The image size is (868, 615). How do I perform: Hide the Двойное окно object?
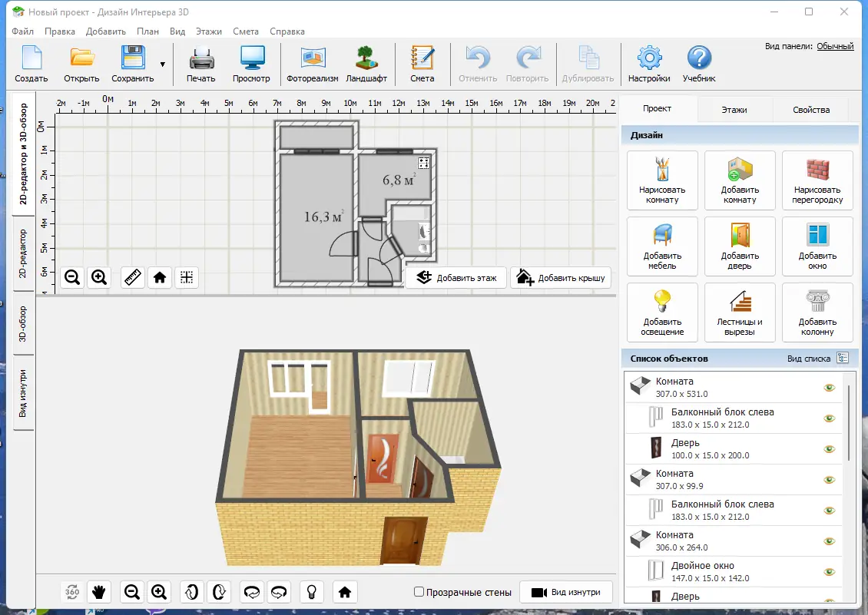pos(830,572)
